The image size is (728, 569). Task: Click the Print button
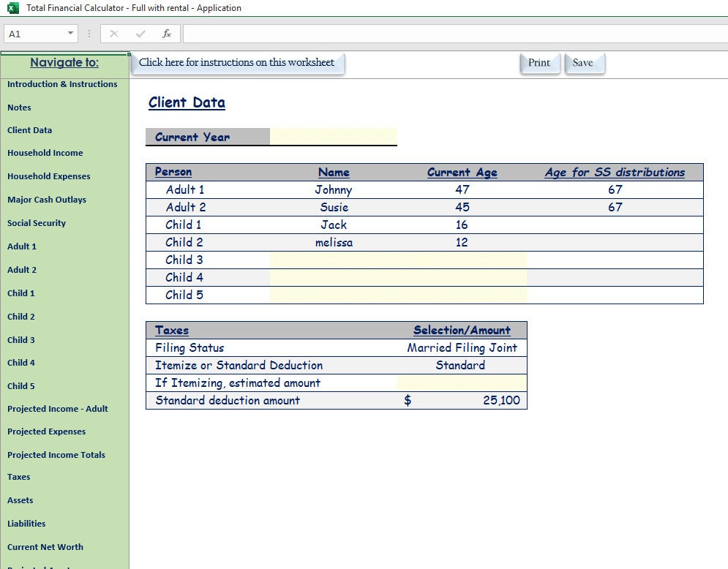(x=539, y=63)
